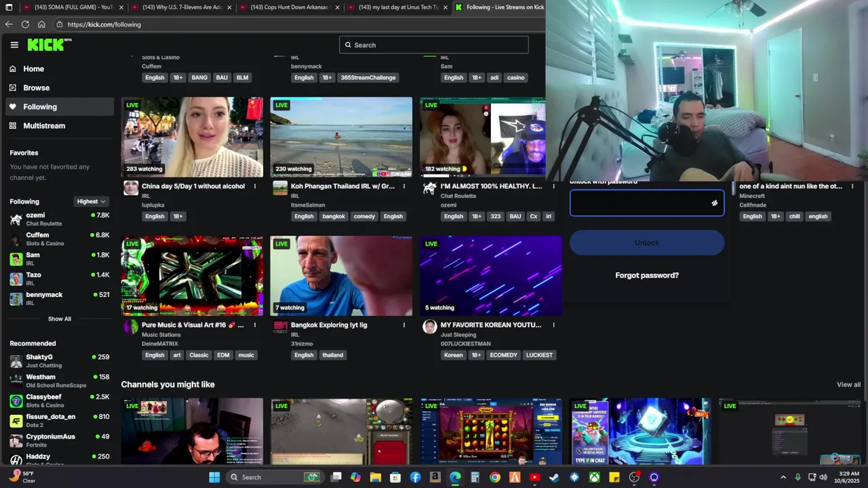Click the Kick search box

[x=434, y=45]
